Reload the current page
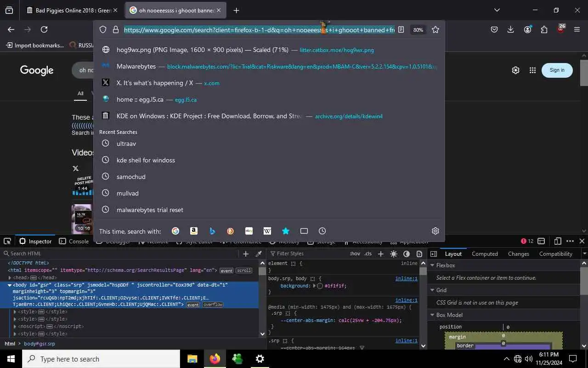This screenshot has width=588, height=368. coord(44,29)
